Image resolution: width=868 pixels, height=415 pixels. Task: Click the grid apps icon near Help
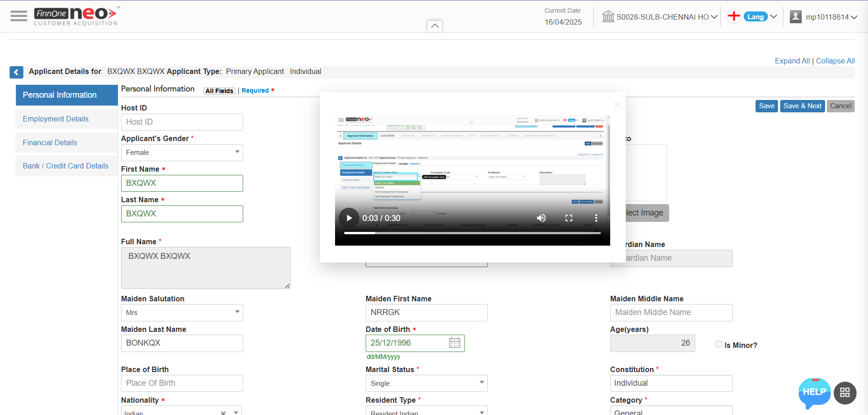pyautogui.click(x=845, y=393)
